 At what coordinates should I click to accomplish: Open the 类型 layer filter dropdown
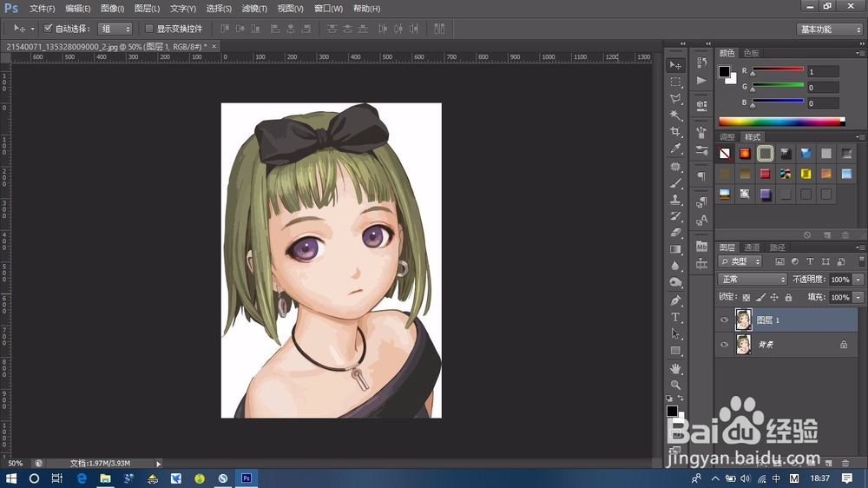click(740, 261)
